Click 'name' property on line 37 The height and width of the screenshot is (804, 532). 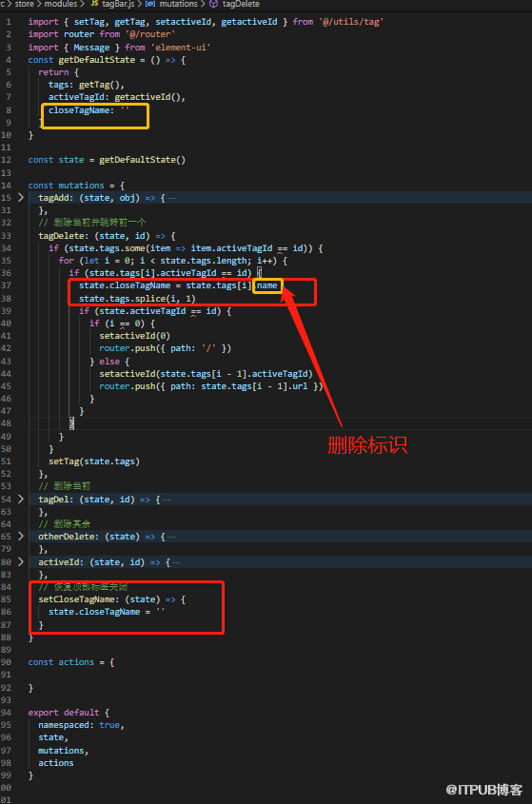click(x=266, y=285)
